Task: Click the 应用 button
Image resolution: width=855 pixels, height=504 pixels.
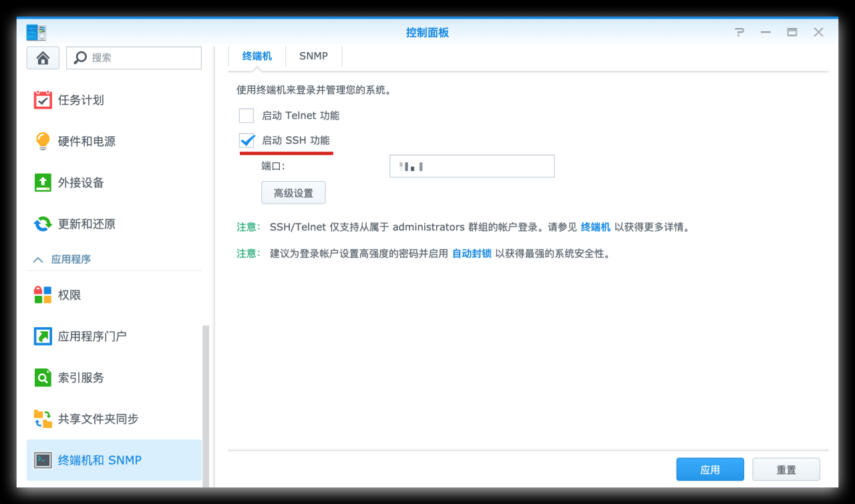Action: point(710,469)
